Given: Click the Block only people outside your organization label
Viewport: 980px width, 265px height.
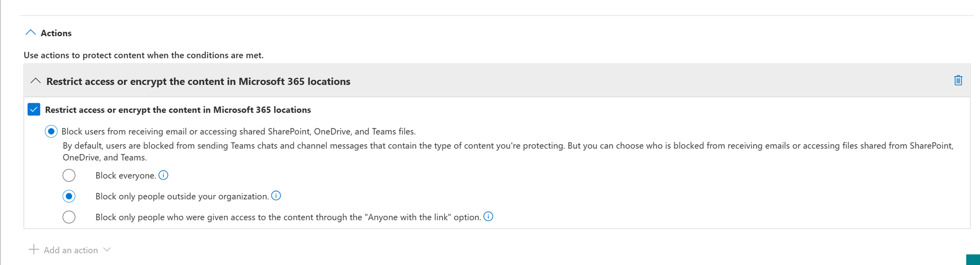Looking at the screenshot, I should tap(182, 196).
